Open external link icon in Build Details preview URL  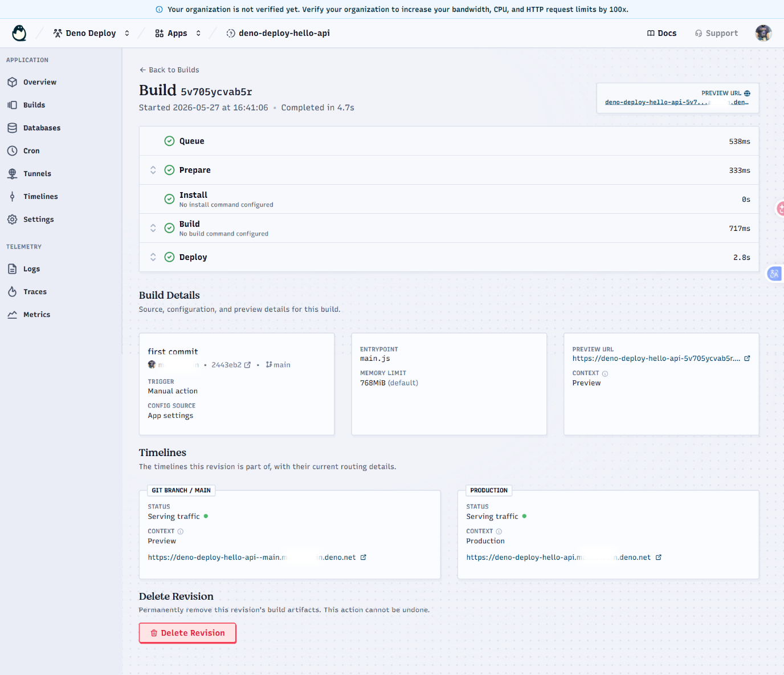pyautogui.click(x=747, y=359)
